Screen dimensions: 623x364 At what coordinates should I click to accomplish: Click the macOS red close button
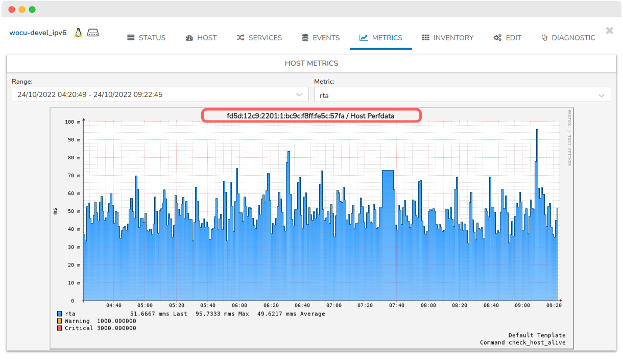[12, 10]
